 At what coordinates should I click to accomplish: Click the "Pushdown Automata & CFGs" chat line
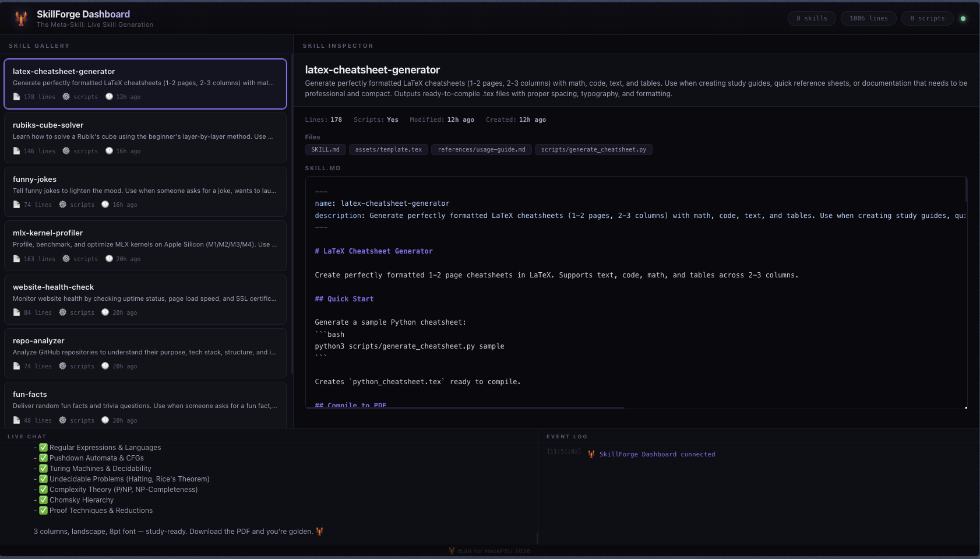pos(97,458)
